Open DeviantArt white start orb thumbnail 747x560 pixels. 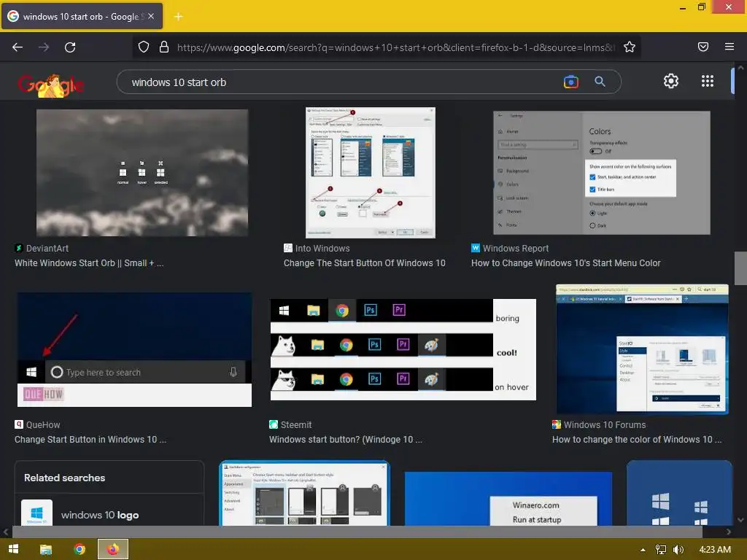[142, 173]
